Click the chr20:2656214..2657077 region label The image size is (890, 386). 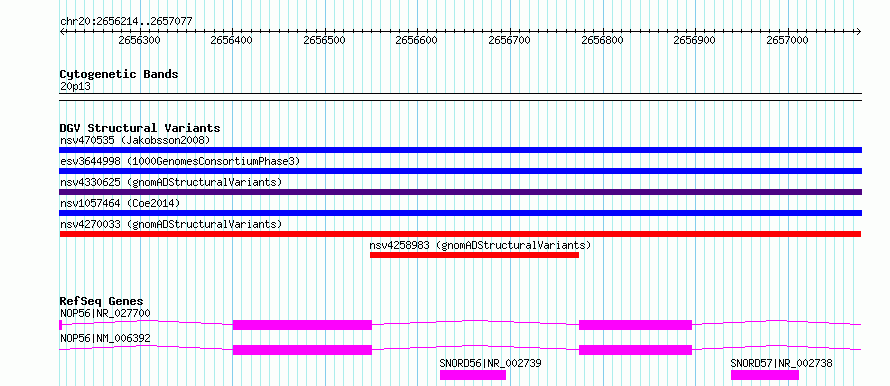pos(126,22)
